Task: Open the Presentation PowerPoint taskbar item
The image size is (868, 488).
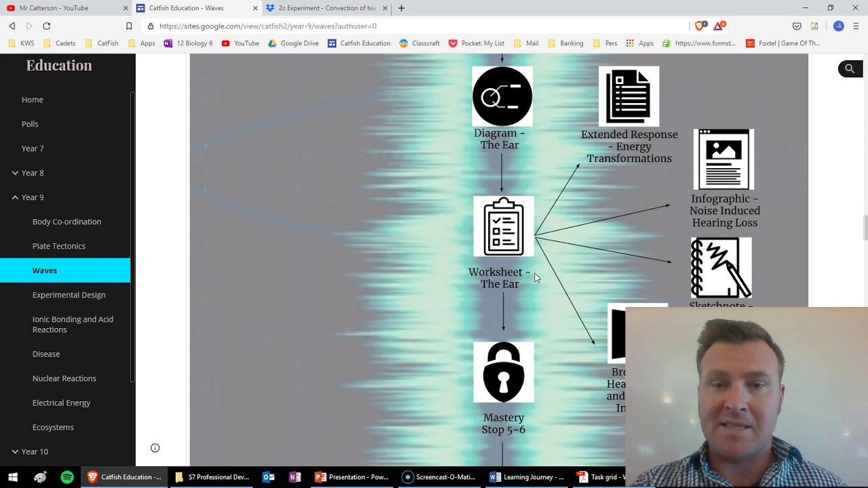Action: [351, 477]
